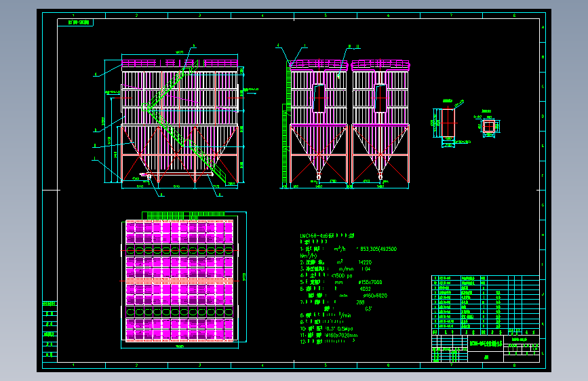Viewport: 588px width, 381px height.
Task: Click zone number 8 on the top border
Action: tap(514, 16)
